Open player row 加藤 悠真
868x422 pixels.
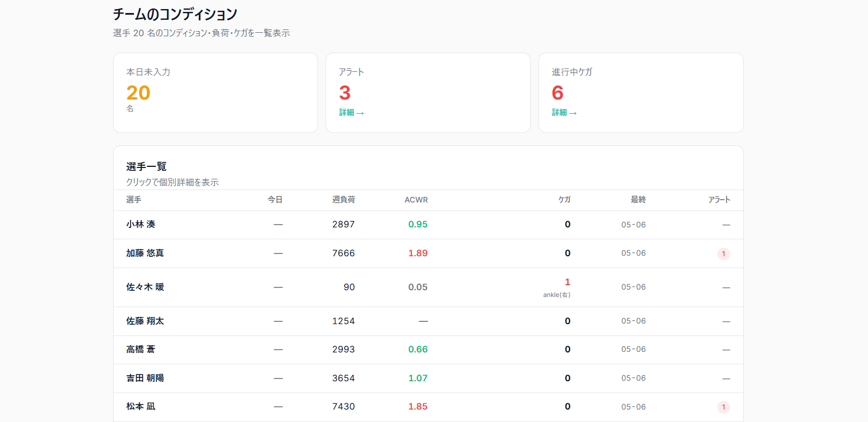click(428, 253)
